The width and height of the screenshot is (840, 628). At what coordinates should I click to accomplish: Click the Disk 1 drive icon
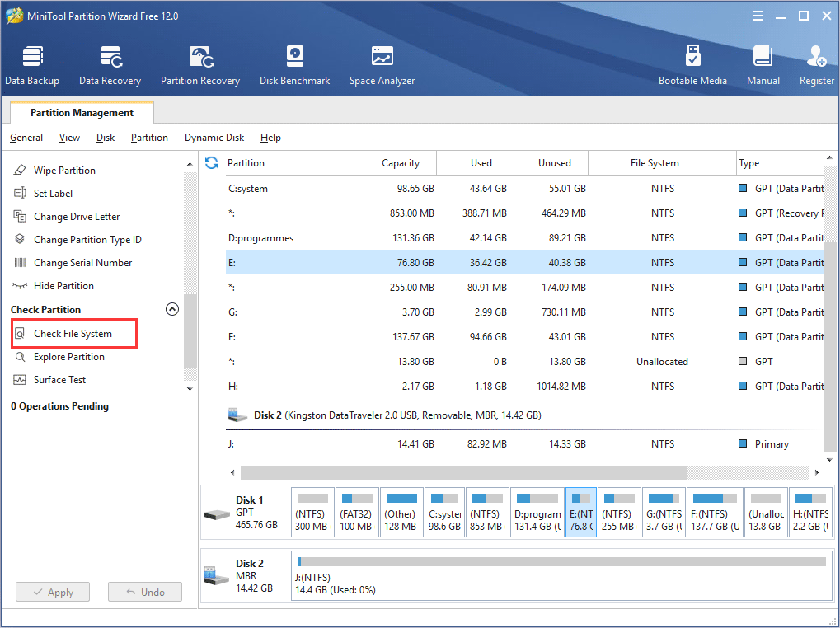[217, 515]
